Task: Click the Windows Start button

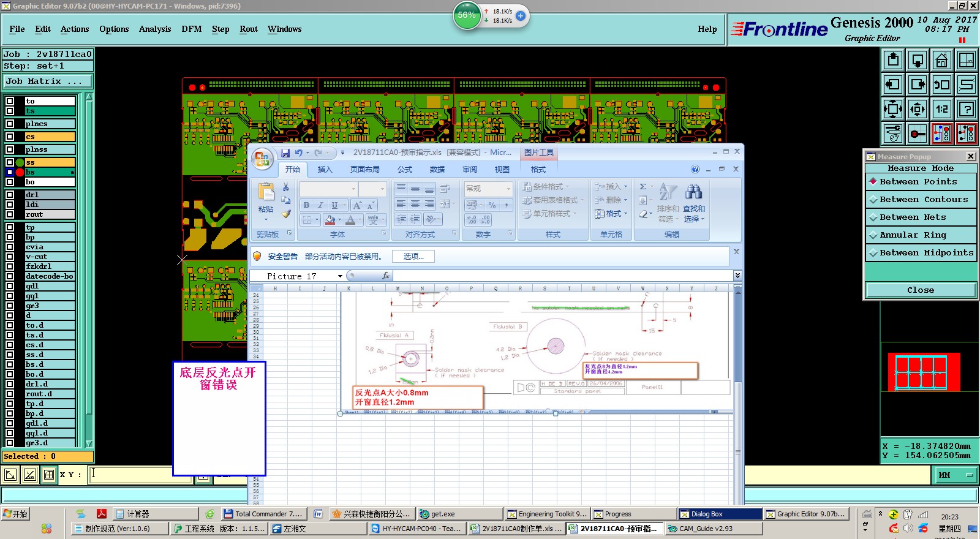Action: (16, 514)
